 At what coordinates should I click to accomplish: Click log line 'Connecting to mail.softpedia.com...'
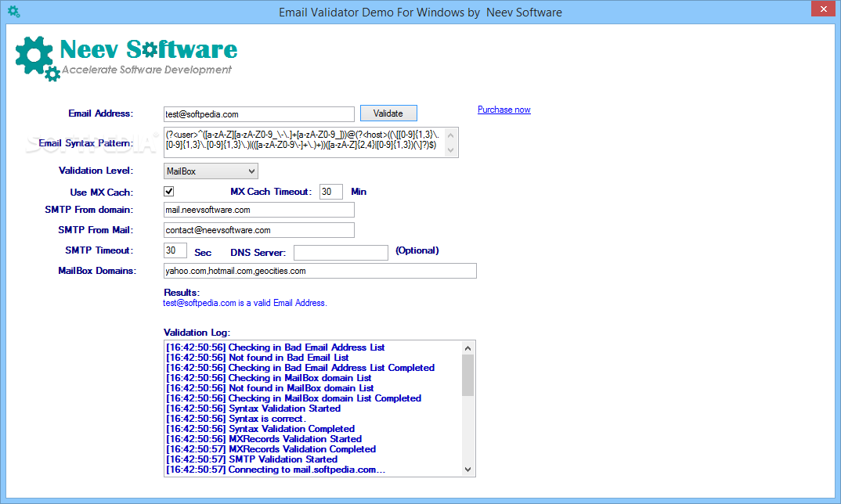pyautogui.click(x=276, y=470)
